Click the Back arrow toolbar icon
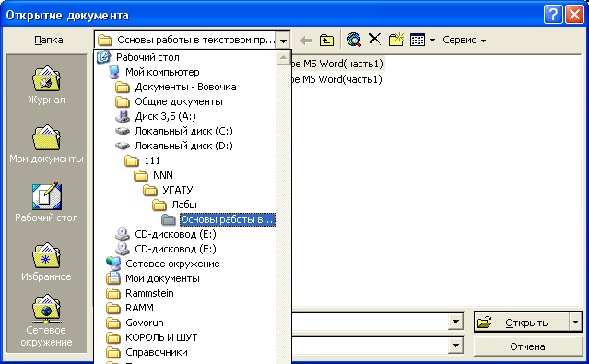589x364 pixels. [x=306, y=41]
